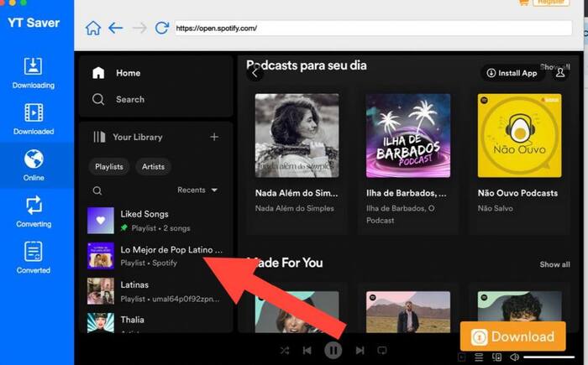
Task: Open the Liked Songs playlist
Action: [155, 221]
